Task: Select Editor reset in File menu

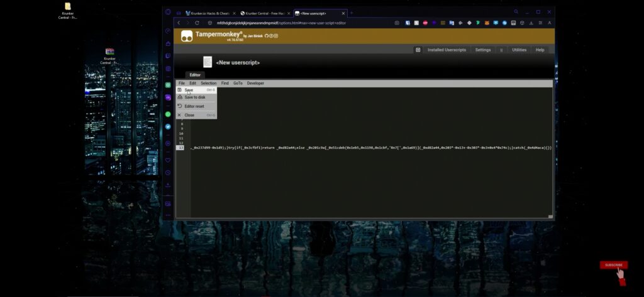Action: (x=196, y=106)
